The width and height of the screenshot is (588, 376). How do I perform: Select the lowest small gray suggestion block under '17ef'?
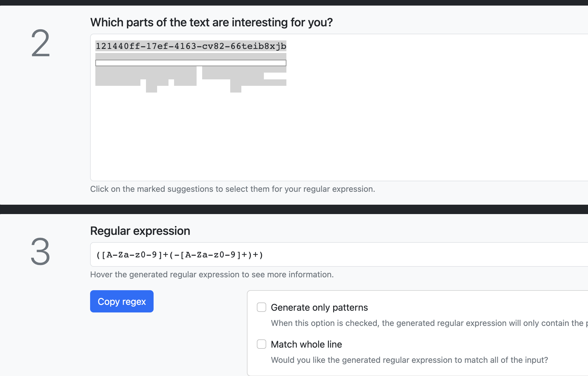[152, 89]
